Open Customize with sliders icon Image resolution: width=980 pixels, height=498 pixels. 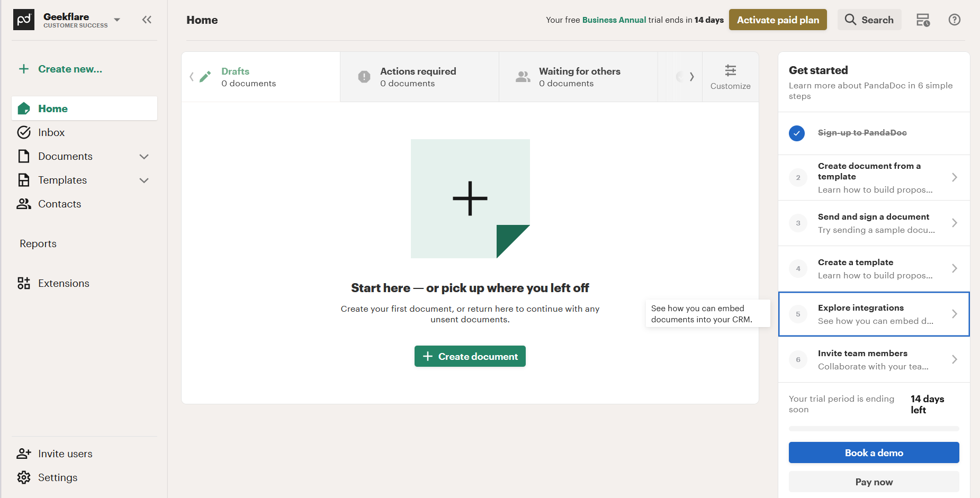click(x=731, y=77)
